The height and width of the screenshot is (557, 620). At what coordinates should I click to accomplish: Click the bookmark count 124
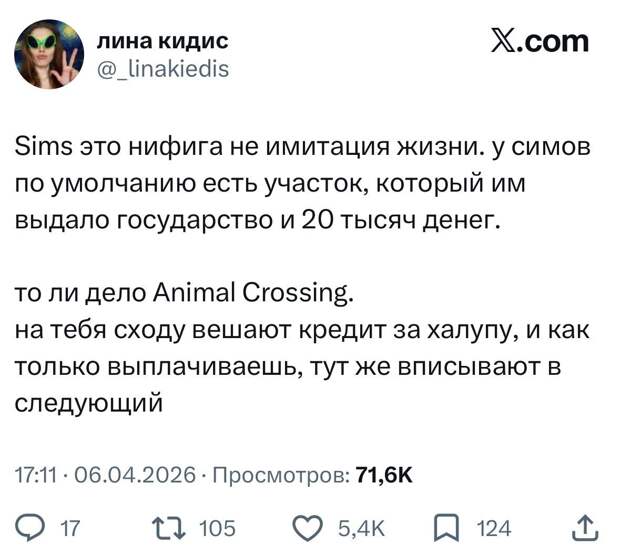493,528
